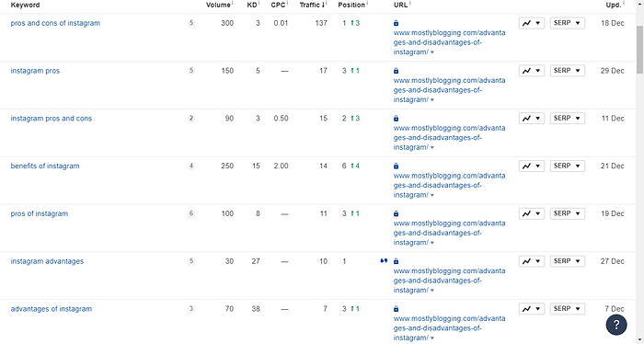The image size is (644, 344).
Task: Open keyword link 'benefits of instagram'
Action: [x=45, y=166]
